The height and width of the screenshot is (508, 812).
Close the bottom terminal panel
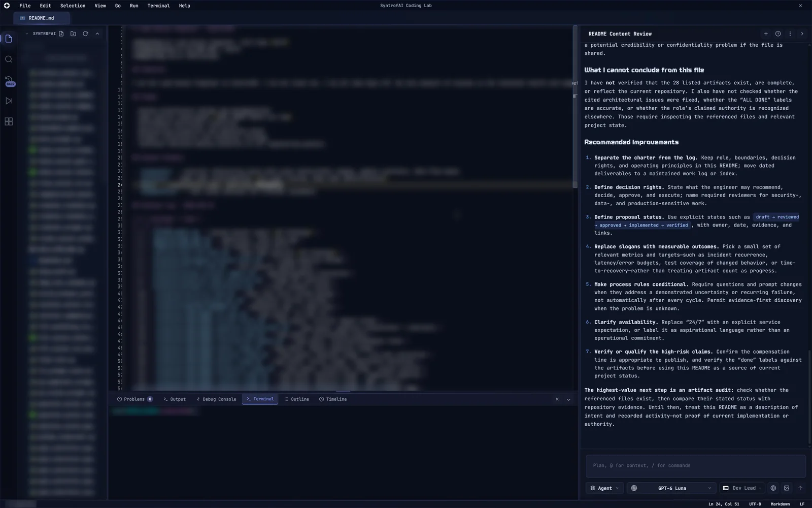click(557, 399)
